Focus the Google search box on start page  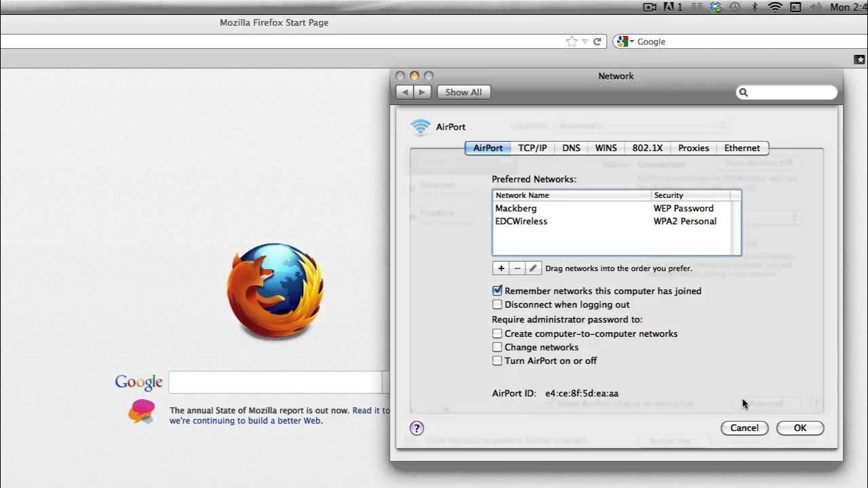(x=277, y=382)
